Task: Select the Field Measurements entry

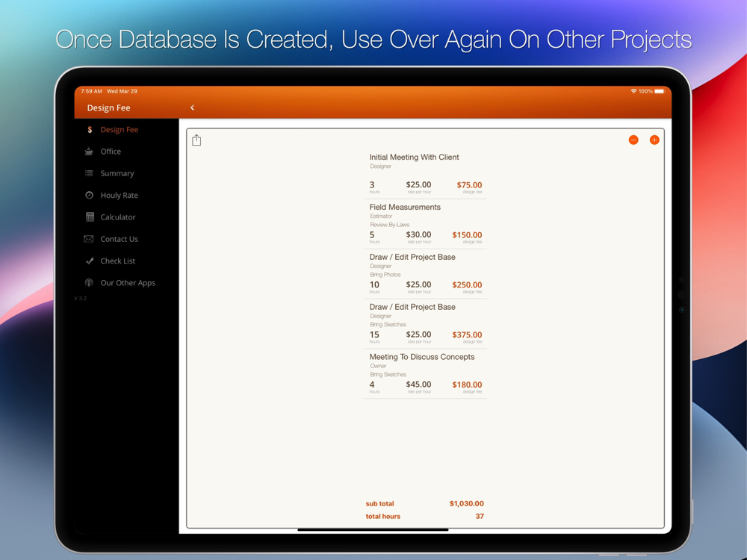Action: click(x=426, y=224)
